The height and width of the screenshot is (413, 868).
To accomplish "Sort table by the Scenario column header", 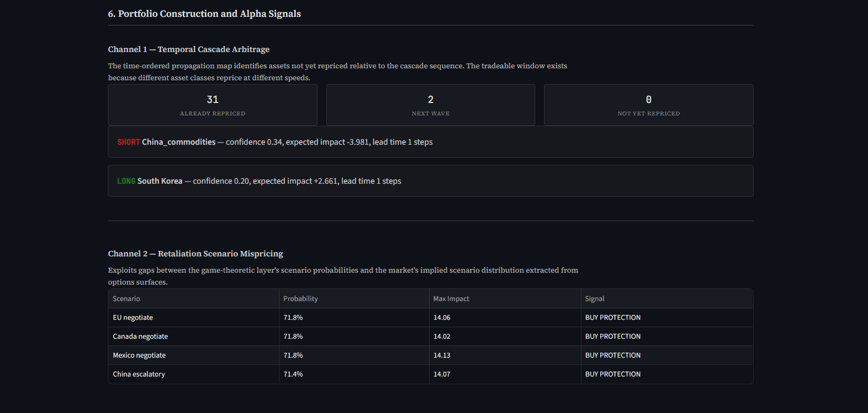I will pos(126,299).
